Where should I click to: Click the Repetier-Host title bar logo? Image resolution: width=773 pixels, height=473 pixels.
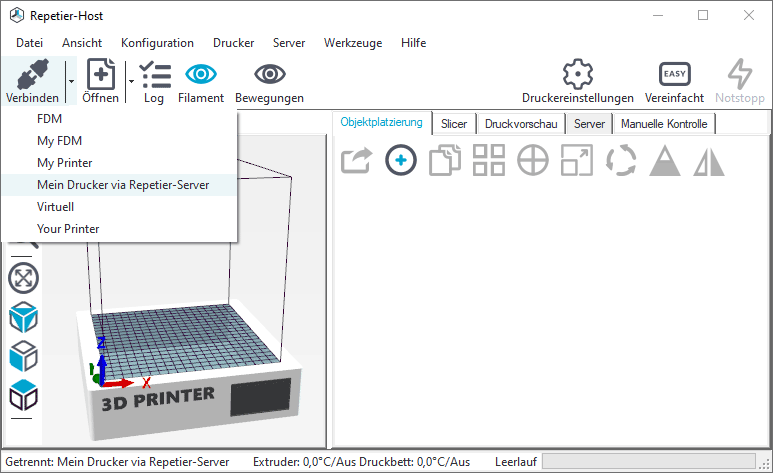17,15
